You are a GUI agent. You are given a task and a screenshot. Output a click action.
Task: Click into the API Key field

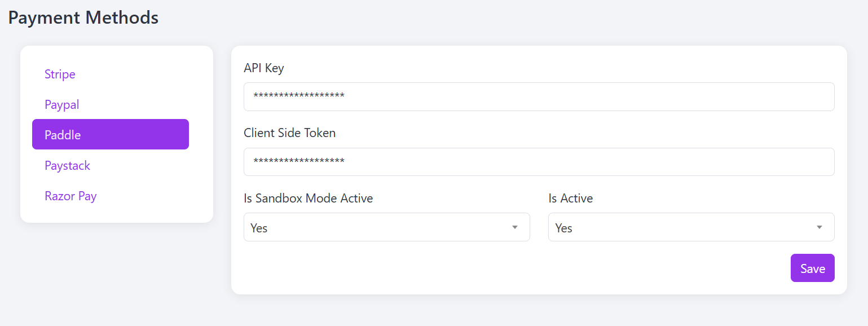[x=539, y=97]
